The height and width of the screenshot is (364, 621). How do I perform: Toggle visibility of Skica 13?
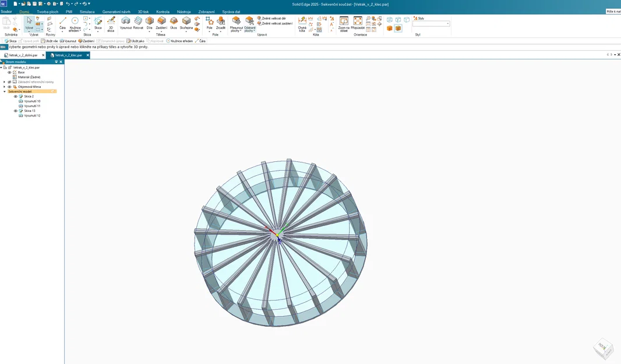pyautogui.click(x=16, y=111)
